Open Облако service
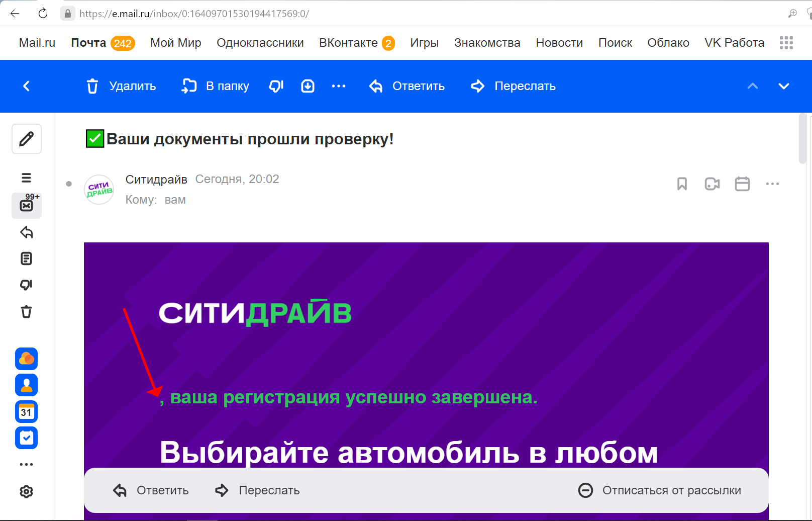812x521 pixels. pyautogui.click(x=668, y=43)
